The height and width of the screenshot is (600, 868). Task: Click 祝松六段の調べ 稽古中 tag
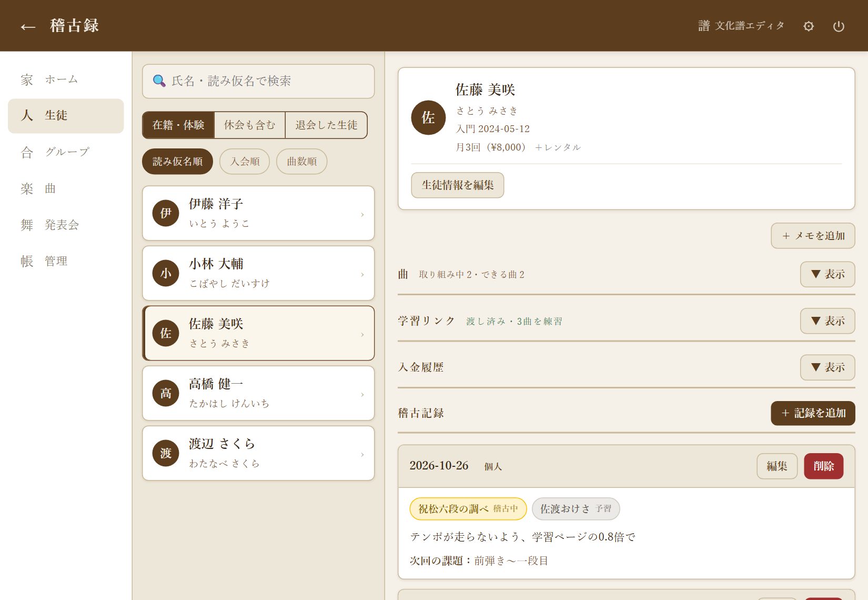(x=468, y=509)
